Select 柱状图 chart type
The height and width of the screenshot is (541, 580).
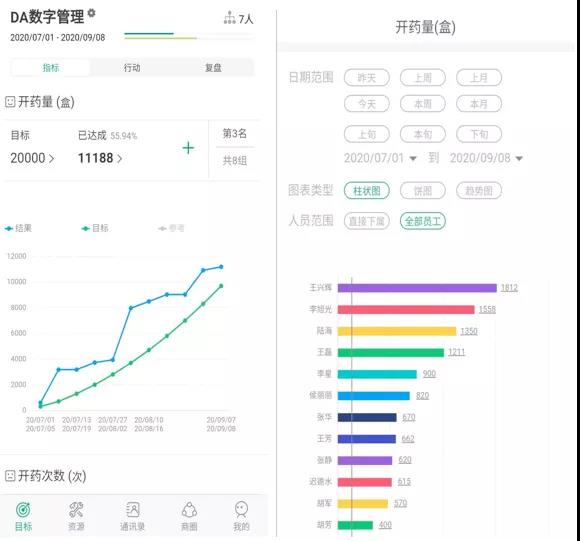[367, 191]
